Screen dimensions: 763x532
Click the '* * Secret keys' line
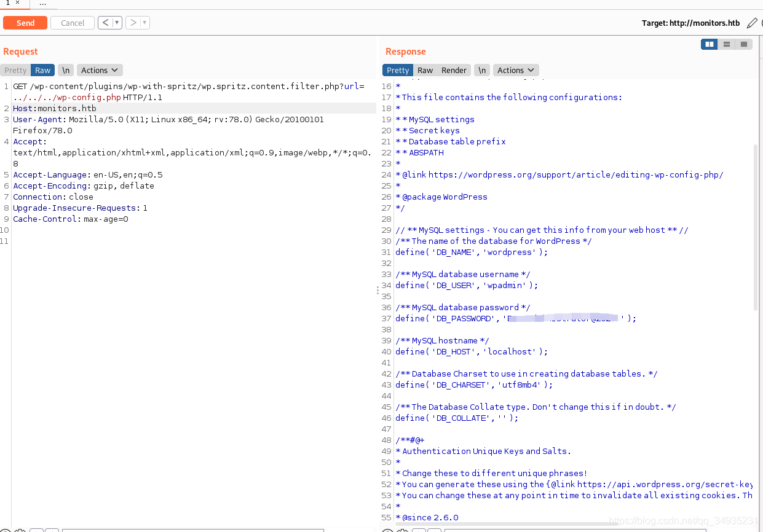pyautogui.click(x=428, y=131)
